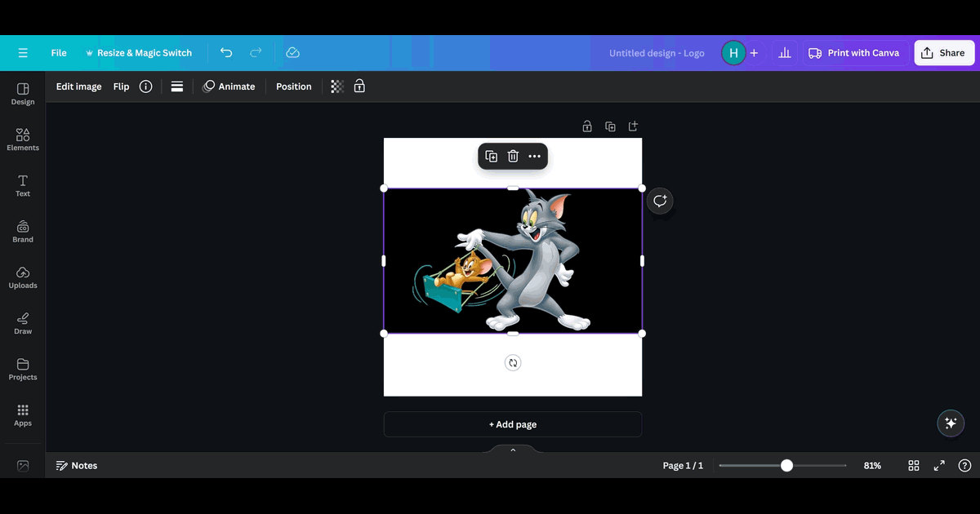Screen dimensions: 980x514
Task: Open the Uploads sidebar tab
Action: [23, 277]
